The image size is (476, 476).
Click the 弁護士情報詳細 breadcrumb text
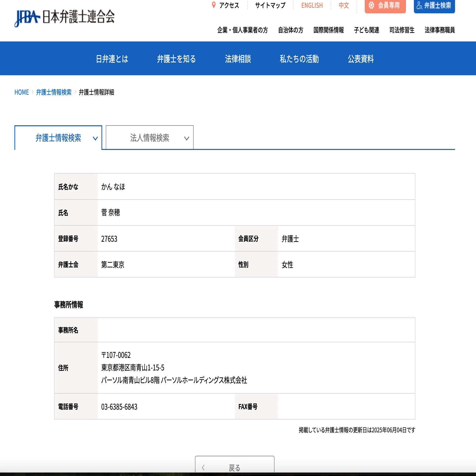[96, 92]
